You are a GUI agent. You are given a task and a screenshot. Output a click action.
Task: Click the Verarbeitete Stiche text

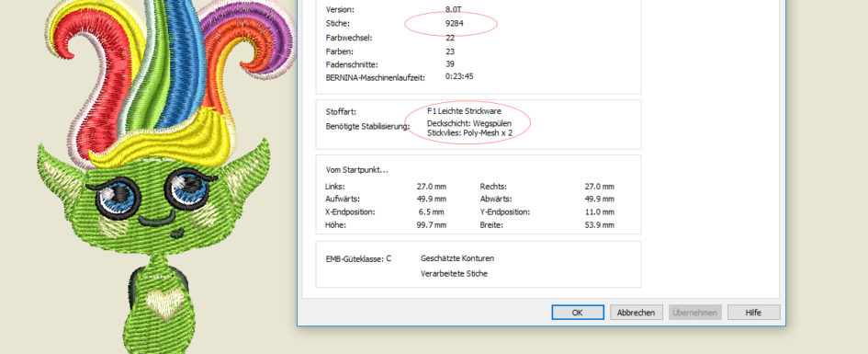coord(454,274)
